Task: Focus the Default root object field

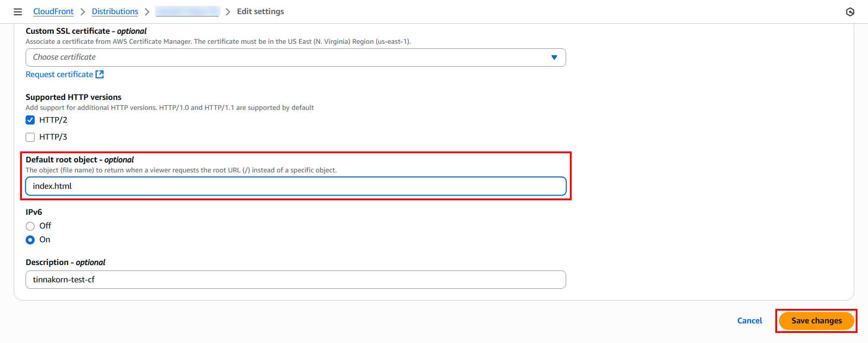Action: [295, 186]
